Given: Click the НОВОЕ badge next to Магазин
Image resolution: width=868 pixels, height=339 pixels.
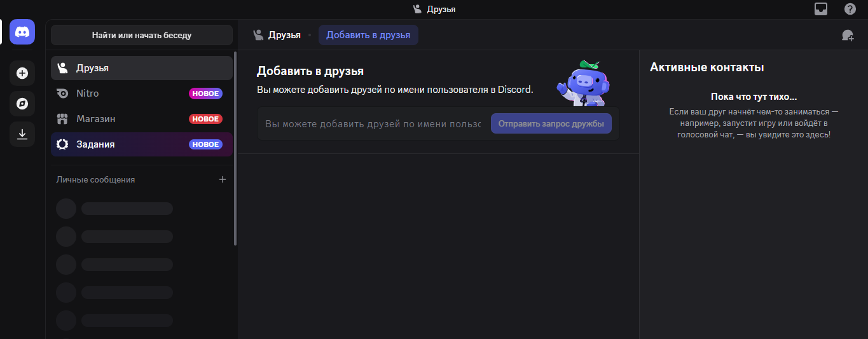Looking at the screenshot, I should tap(205, 119).
